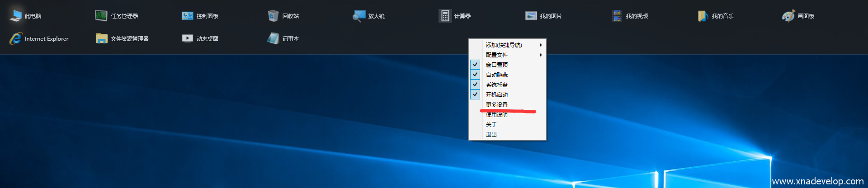Uncheck the 窗口置顶 always-on-top option

click(496, 65)
